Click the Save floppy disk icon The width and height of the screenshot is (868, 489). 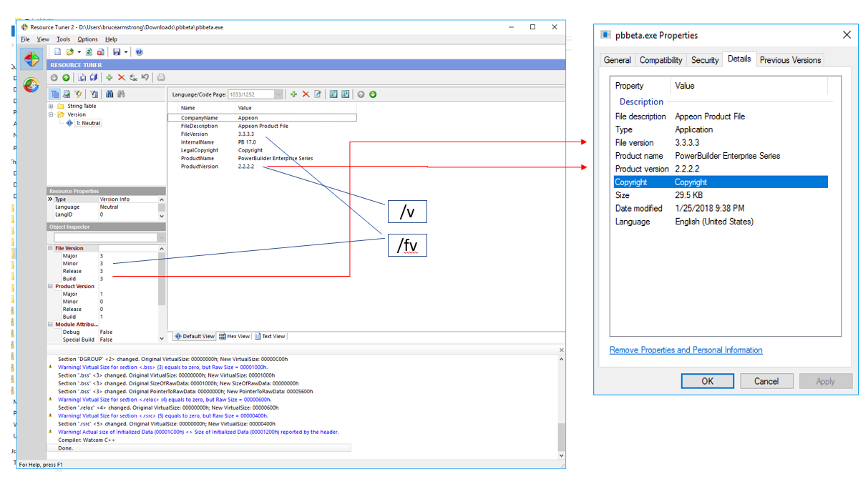click(116, 52)
